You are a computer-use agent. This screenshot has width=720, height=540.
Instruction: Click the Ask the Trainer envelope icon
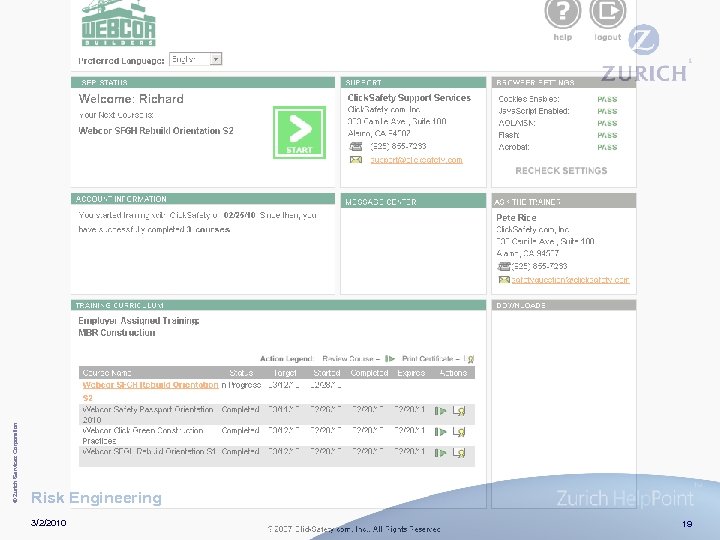pos(504,280)
